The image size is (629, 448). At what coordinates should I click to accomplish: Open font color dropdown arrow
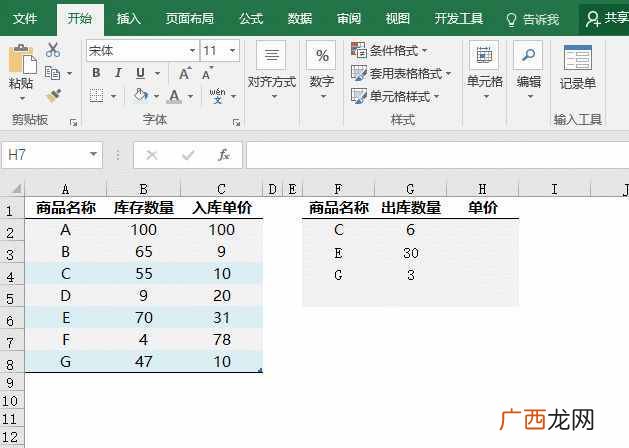pos(191,96)
